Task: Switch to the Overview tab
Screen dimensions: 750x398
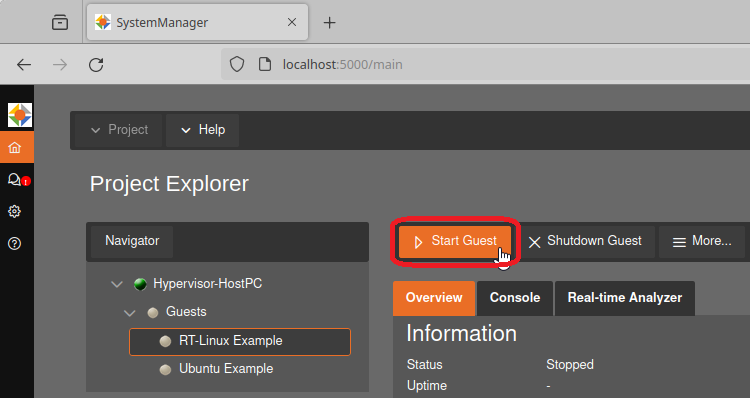Action: [x=434, y=298]
